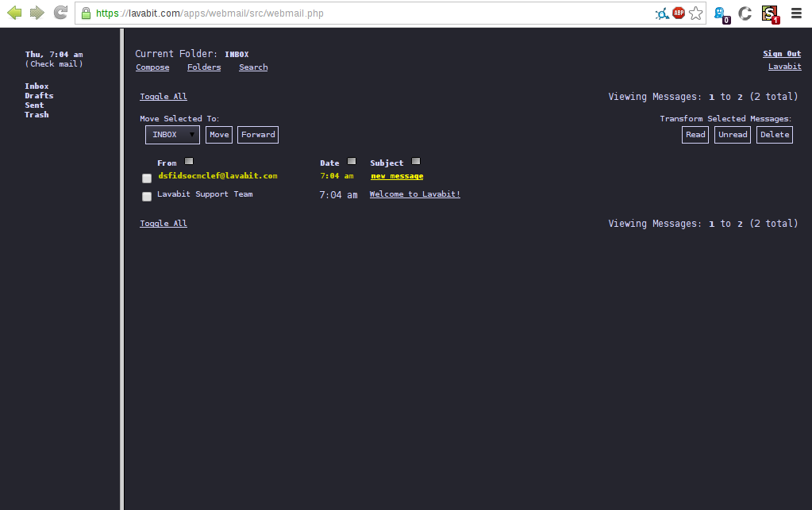
Task: Open the INBOX move-to folder dropdown
Action: 172,135
